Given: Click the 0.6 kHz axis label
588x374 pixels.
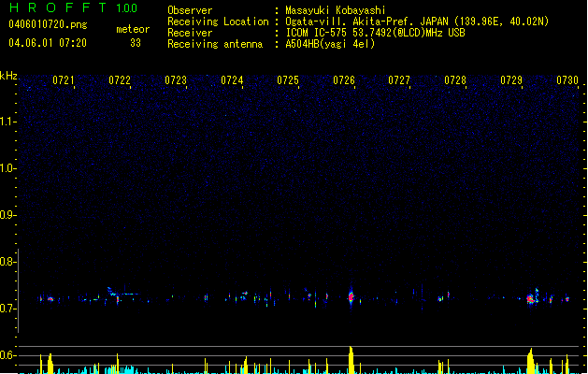Looking at the screenshot, I should click(x=7, y=355).
